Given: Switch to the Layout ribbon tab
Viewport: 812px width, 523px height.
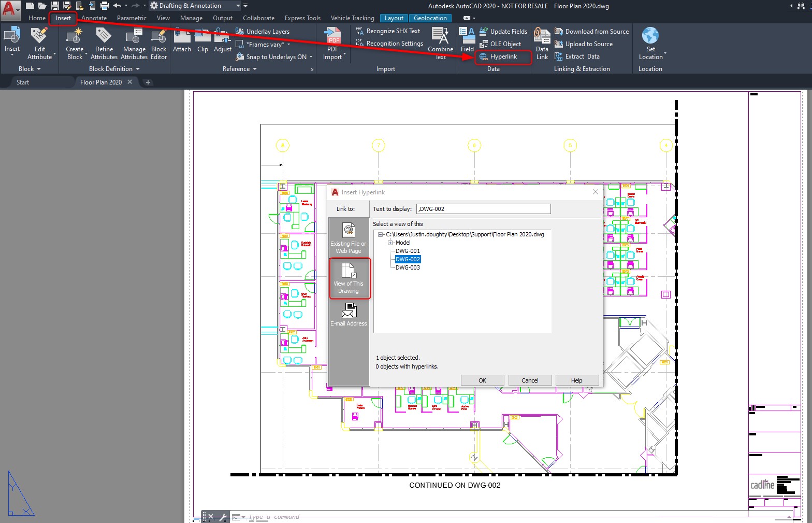Looking at the screenshot, I should [394, 18].
